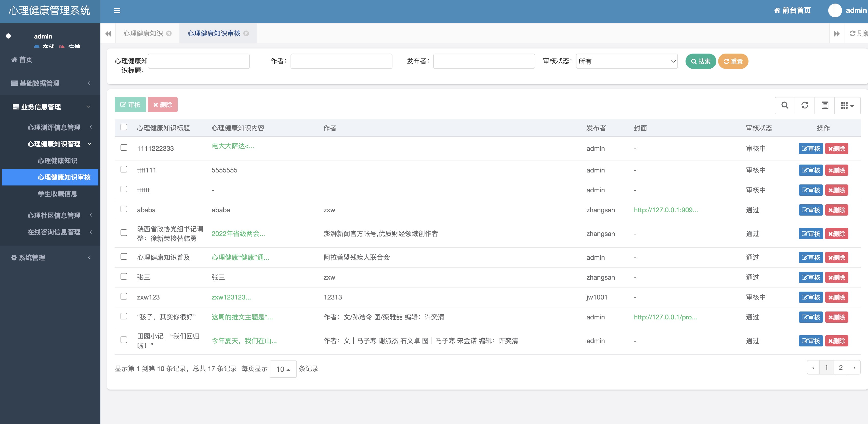Screen dimensions: 868x424
Task: Click 删除 in the tttttt row
Action: [836, 190]
